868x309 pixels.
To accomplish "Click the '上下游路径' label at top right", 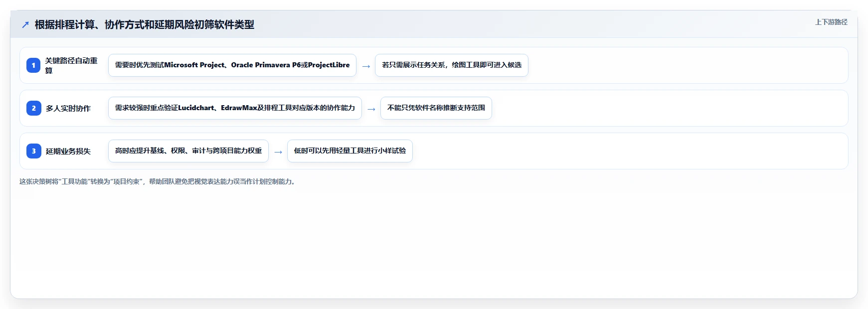I will click(831, 22).
